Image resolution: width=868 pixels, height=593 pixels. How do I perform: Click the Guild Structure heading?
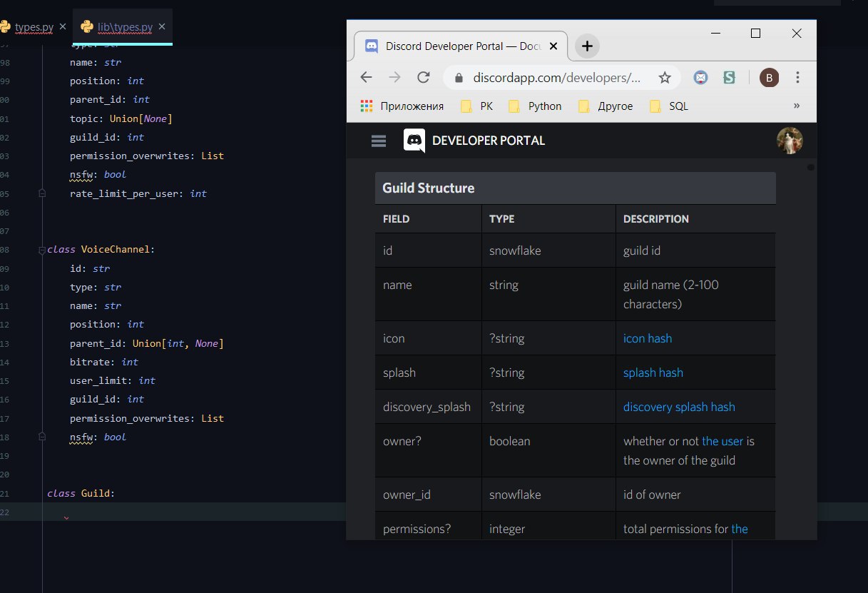click(429, 188)
